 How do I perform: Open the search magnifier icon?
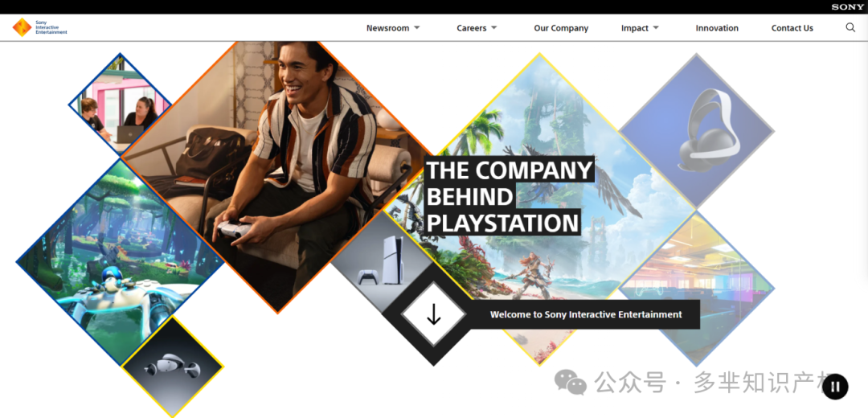[850, 27]
